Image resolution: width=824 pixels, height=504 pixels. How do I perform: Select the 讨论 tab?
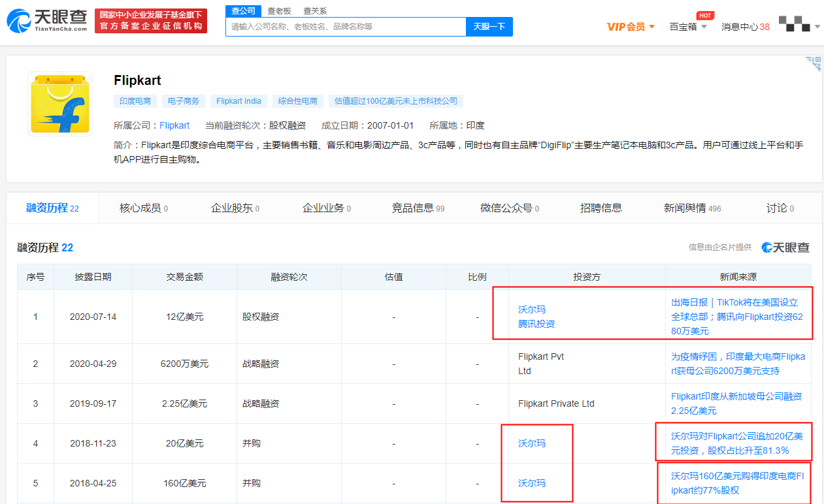780,208
